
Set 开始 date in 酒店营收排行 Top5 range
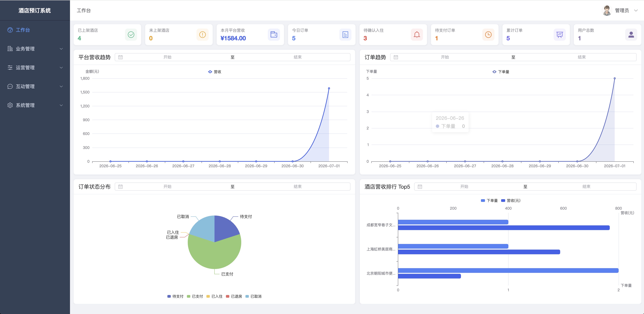pyautogui.click(x=464, y=187)
